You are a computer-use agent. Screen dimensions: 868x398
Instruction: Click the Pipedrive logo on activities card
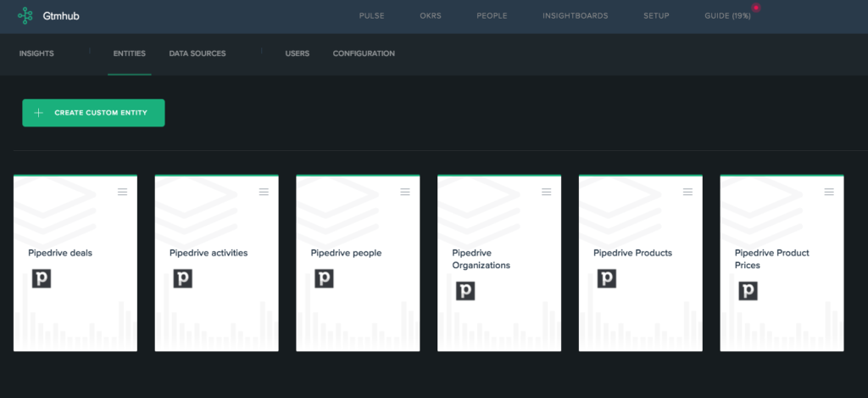[x=183, y=278]
